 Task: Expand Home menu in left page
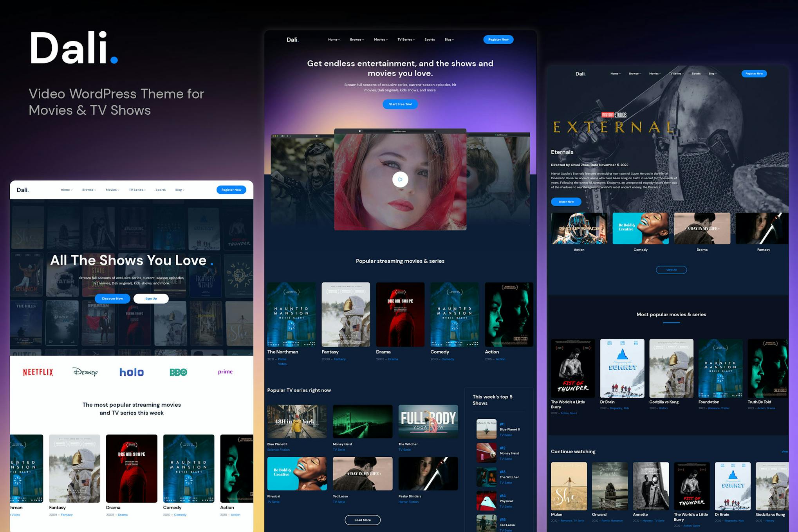tap(67, 190)
